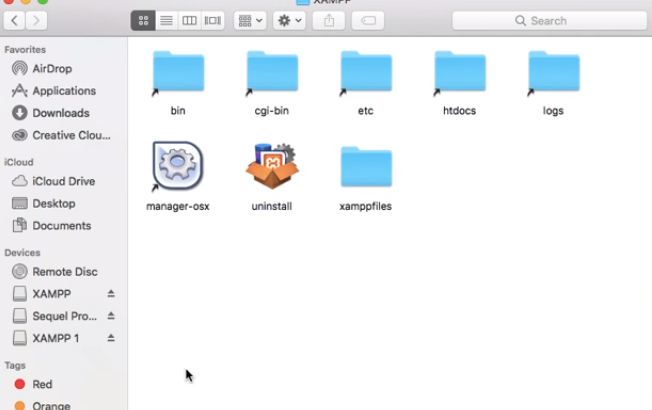Switch to icon view mode

pos(143,20)
